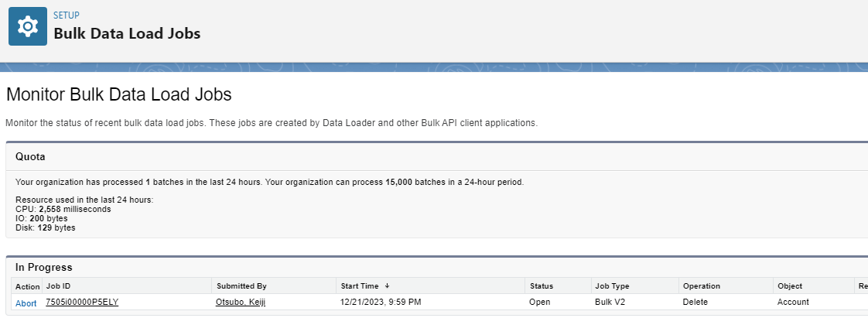Click the Quota section header

pos(30,157)
